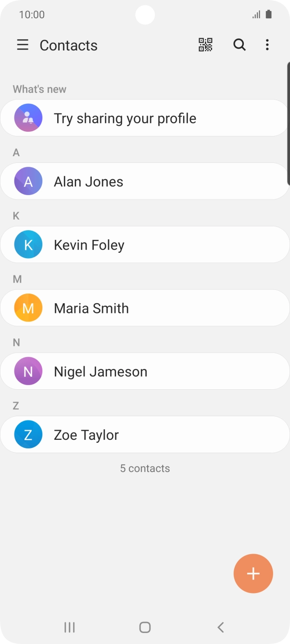The height and width of the screenshot is (644, 290).
Task: Tap the add contact button
Action: point(253,573)
